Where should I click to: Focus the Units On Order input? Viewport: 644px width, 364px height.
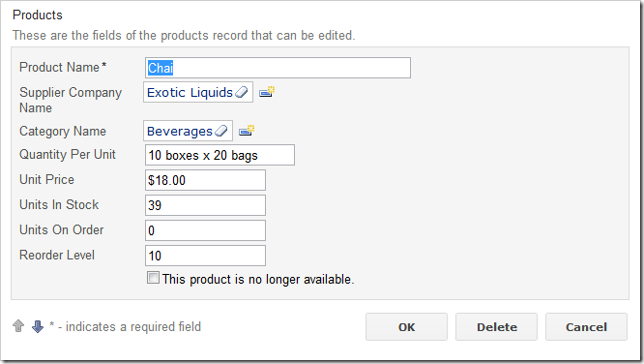[x=205, y=230]
